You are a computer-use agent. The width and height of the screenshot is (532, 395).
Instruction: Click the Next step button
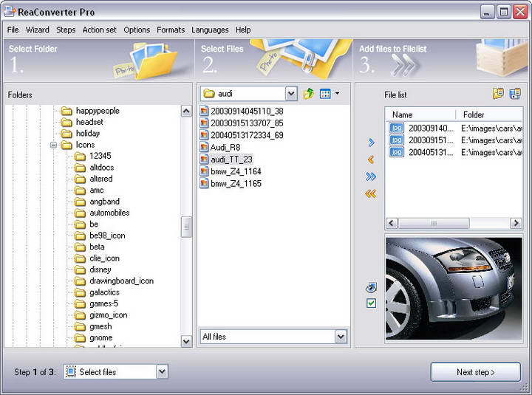coord(475,372)
